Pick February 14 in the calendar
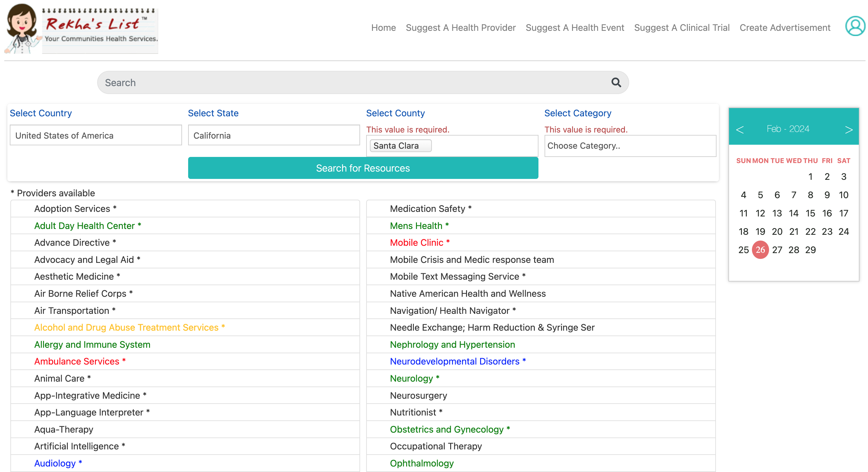The width and height of the screenshot is (868, 472). [793, 213]
